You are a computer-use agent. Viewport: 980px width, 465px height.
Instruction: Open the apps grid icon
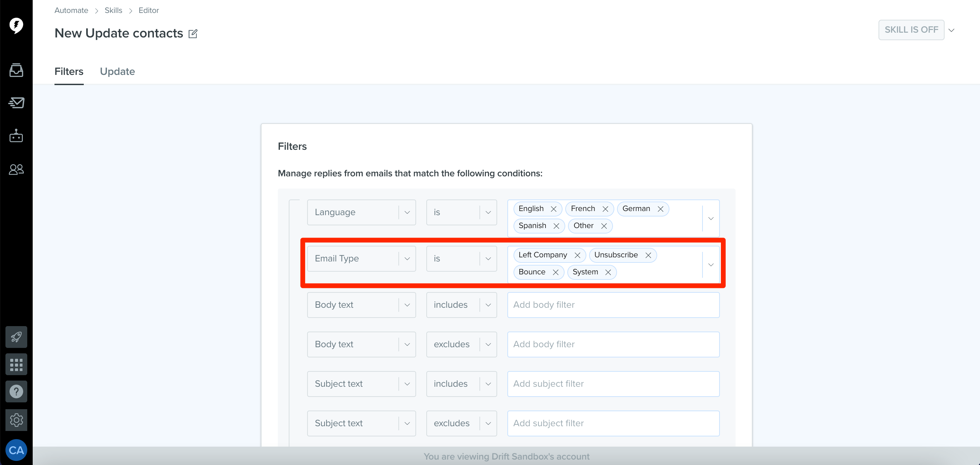(16, 364)
